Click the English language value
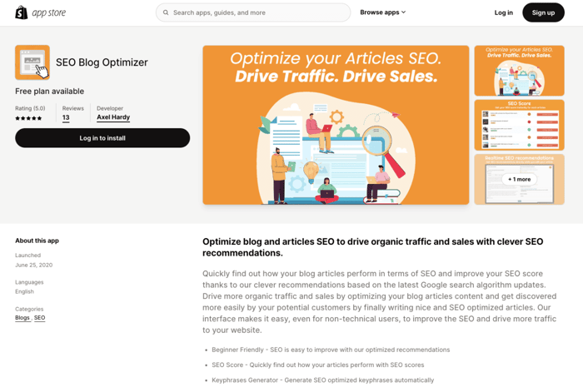This screenshot has height=392, width=583. pyautogui.click(x=24, y=291)
